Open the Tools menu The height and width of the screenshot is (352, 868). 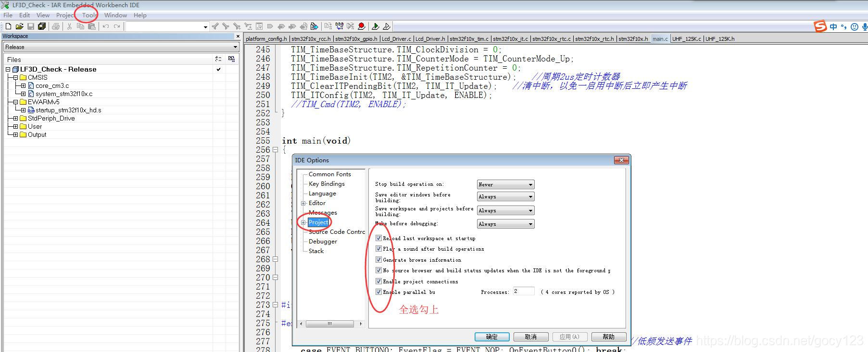(89, 15)
